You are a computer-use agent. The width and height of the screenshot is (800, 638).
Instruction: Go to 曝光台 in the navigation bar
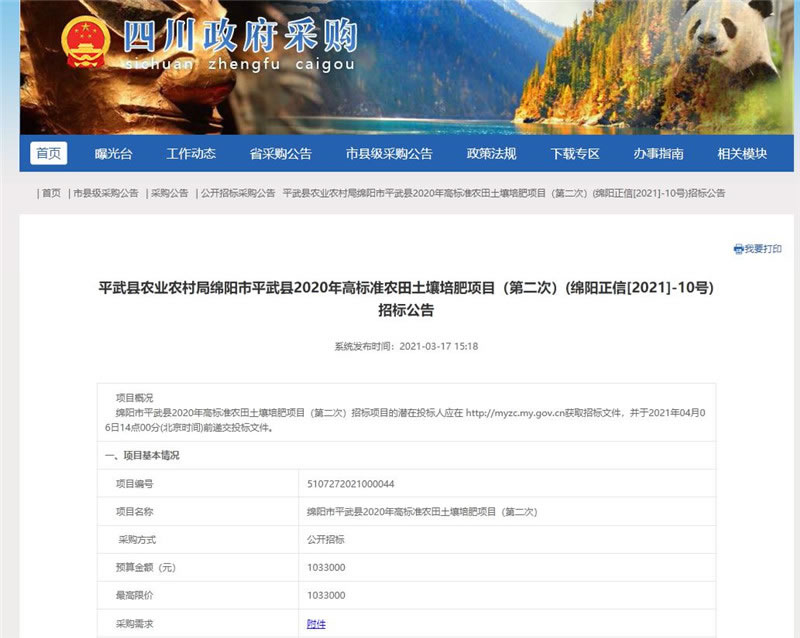(x=113, y=154)
